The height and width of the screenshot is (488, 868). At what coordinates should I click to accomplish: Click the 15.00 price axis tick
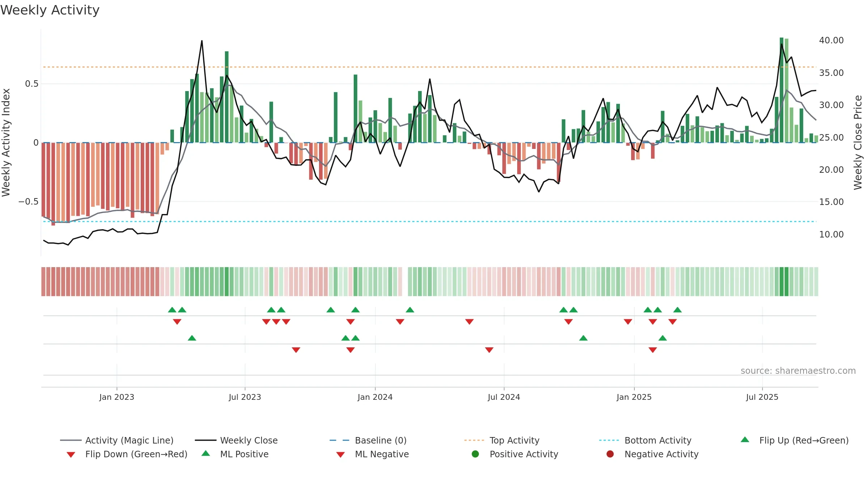click(831, 202)
